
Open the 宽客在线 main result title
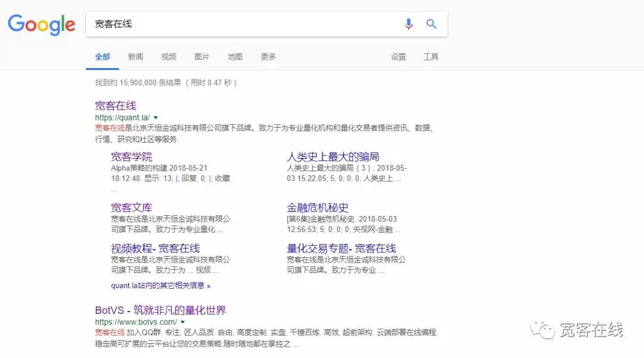click(x=116, y=106)
